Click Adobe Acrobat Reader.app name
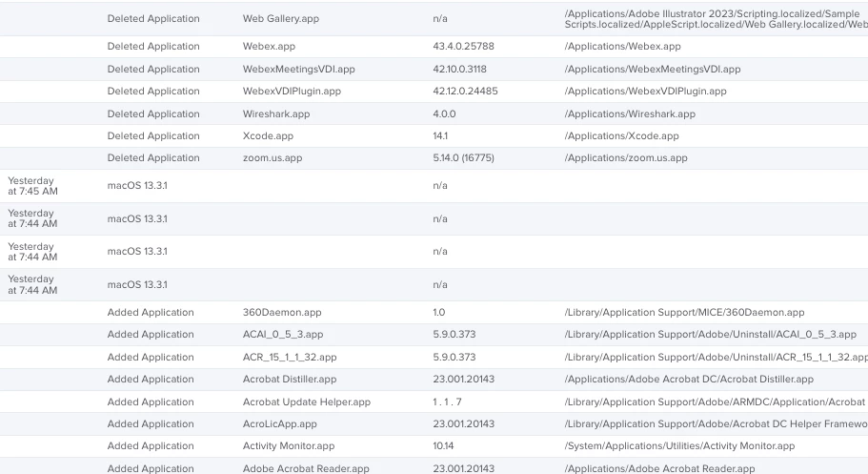Screen dimensions: 868x474 pyautogui.click(x=306, y=468)
